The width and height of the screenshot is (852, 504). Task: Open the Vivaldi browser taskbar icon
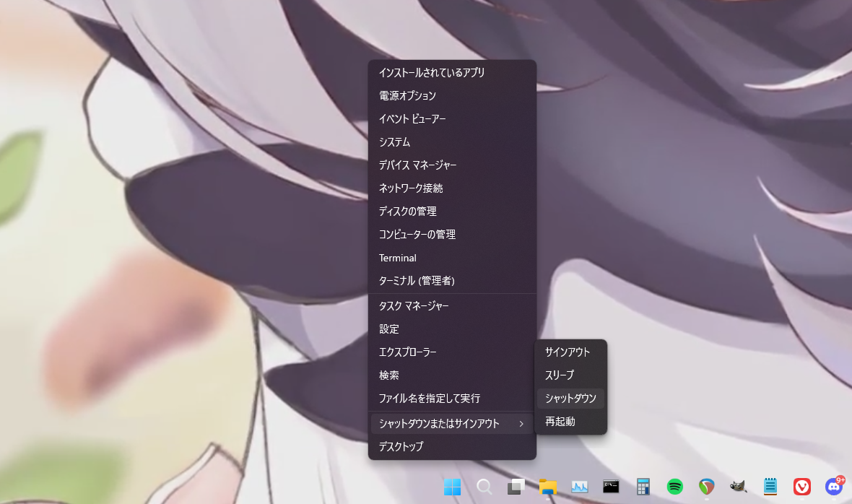801,487
